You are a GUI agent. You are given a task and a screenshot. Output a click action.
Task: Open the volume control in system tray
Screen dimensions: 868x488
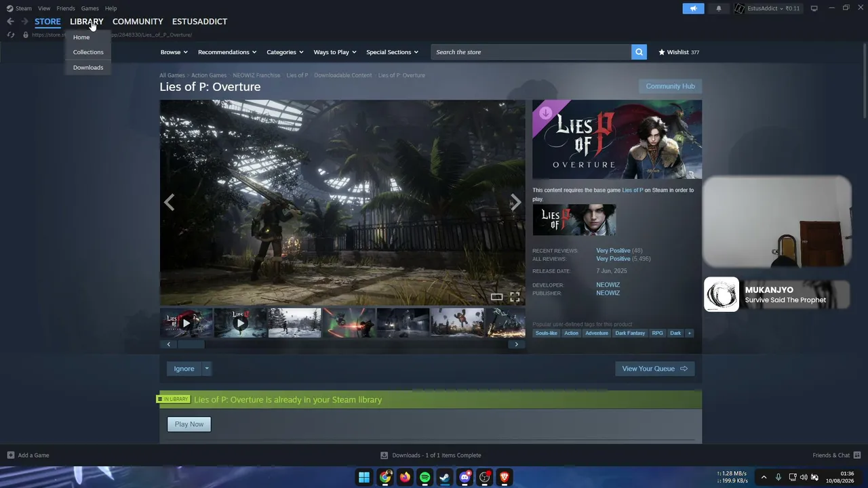[x=804, y=477]
